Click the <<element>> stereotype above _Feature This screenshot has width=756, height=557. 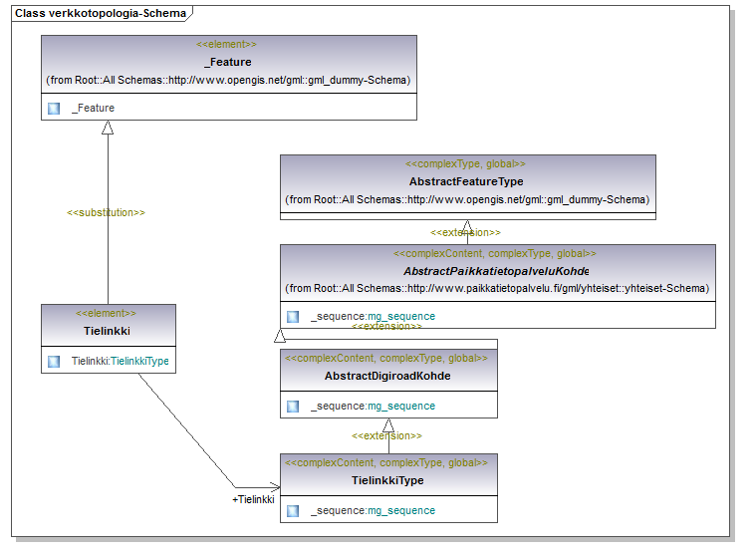coord(227,45)
